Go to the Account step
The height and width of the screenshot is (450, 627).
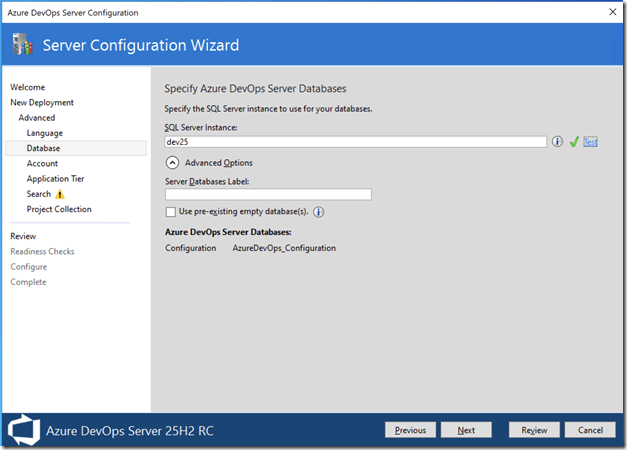[x=42, y=164]
